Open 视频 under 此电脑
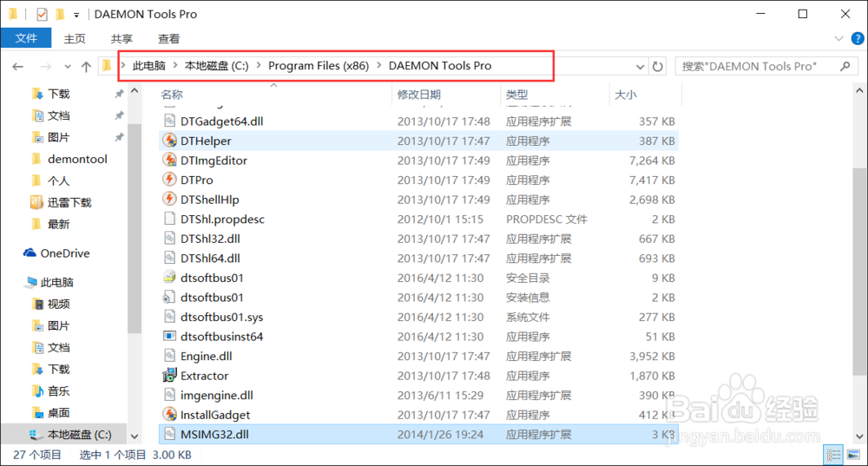 pos(58,304)
